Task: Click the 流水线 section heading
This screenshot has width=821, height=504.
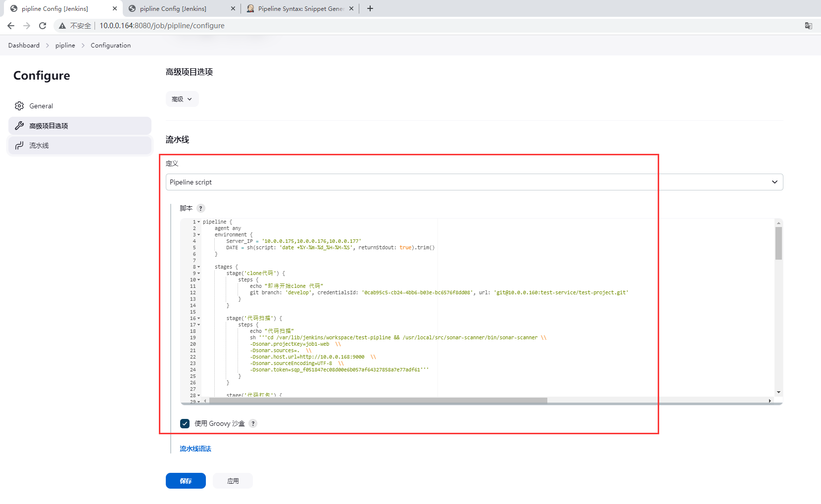Action: coord(177,139)
